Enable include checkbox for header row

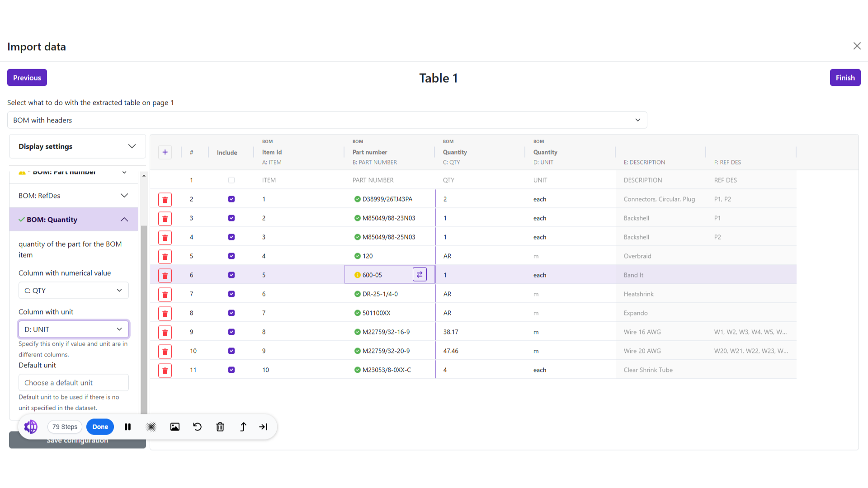click(x=231, y=180)
